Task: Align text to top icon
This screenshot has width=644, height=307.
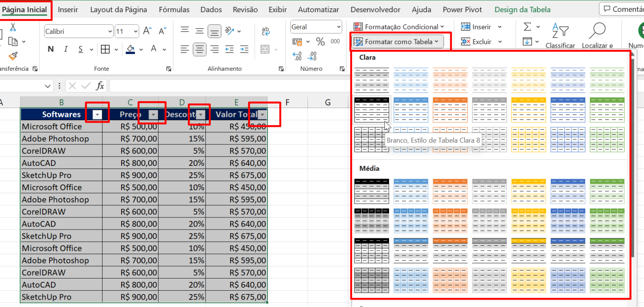Action: tap(184, 31)
